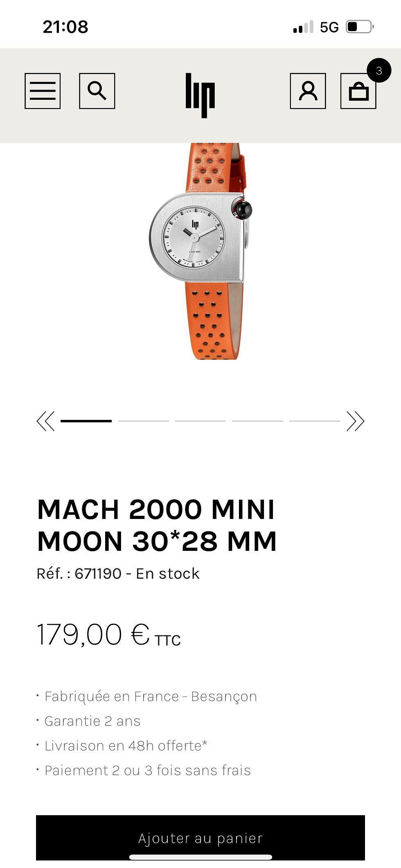Viewport: 401px width, 868px height.
Task: Show previous product image arrow
Action: [x=45, y=421]
